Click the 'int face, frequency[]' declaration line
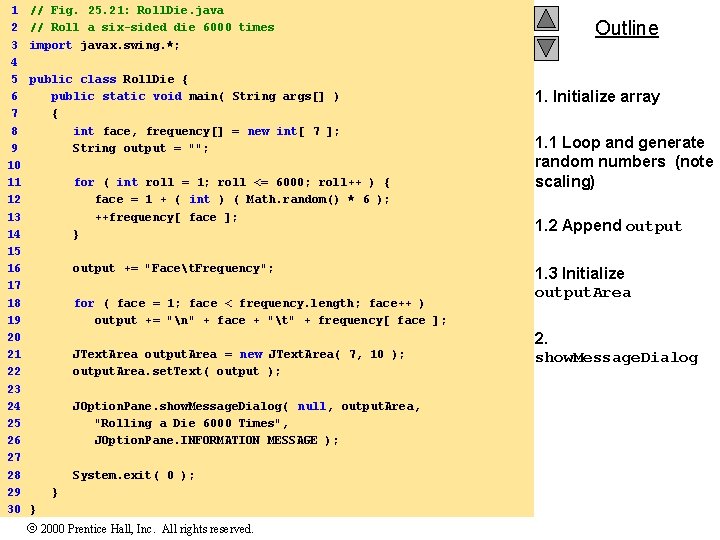The width and height of the screenshot is (720, 540). pyautogui.click(x=206, y=131)
